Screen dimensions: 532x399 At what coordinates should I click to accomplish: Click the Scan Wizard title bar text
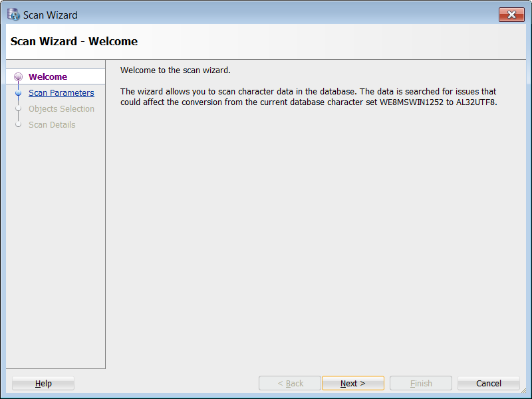pyautogui.click(x=51, y=15)
